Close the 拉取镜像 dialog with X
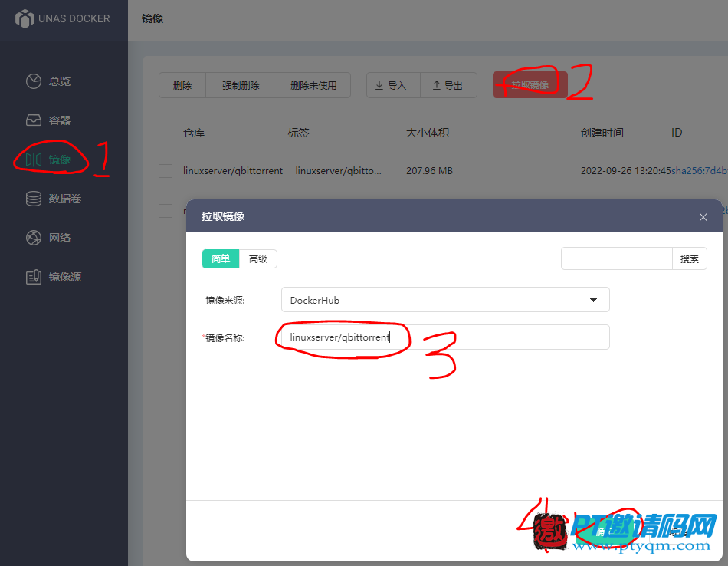Image resolution: width=728 pixels, height=566 pixels. click(x=703, y=217)
